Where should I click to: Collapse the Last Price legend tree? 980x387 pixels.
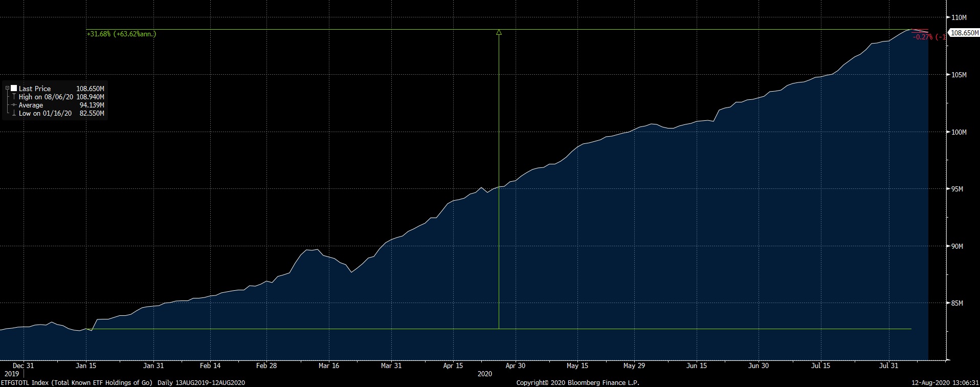coord(7,88)
